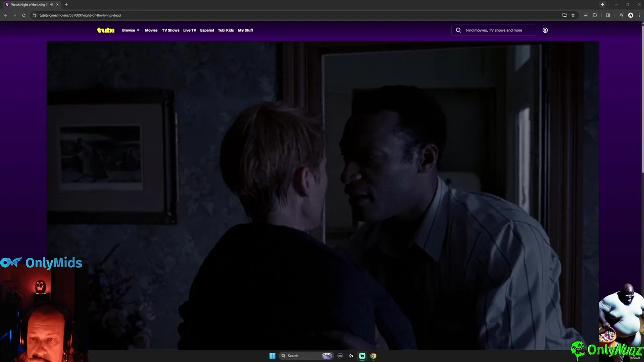
Task: Switch to Español content
Action: (x=207, y=30)
